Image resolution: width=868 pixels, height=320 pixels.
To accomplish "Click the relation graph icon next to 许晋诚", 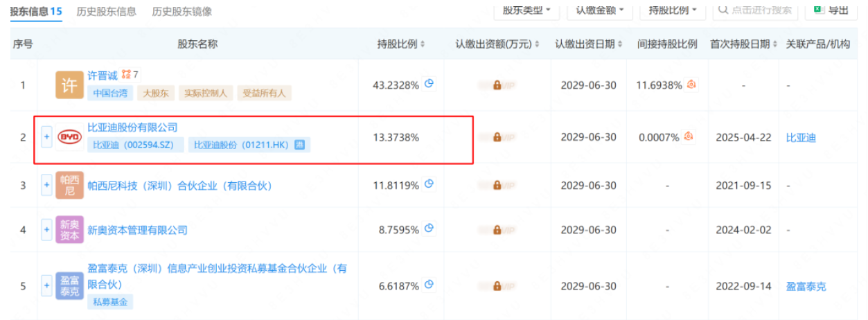I will point(126,74).
